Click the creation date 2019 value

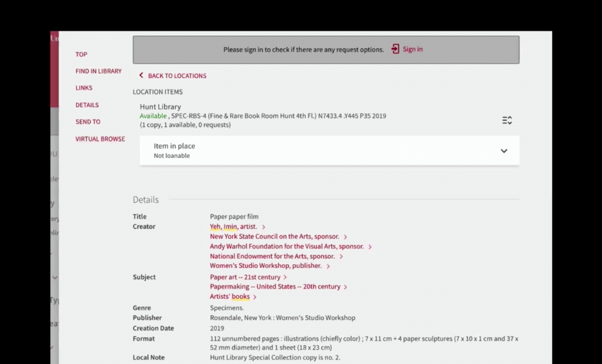(x=217, y=328)
